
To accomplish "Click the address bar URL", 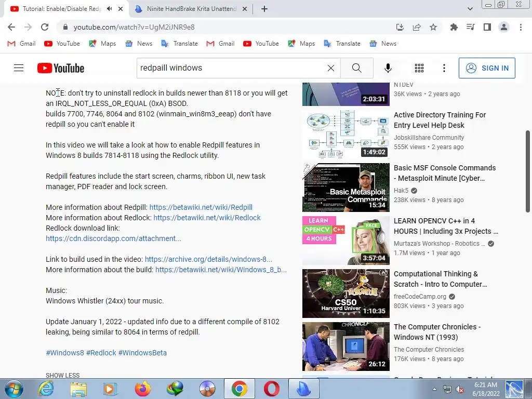I will tap(134, 27).
